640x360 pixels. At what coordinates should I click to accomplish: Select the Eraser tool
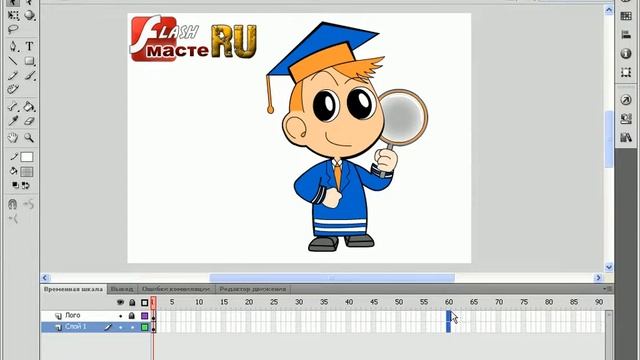tap(29, 121)
